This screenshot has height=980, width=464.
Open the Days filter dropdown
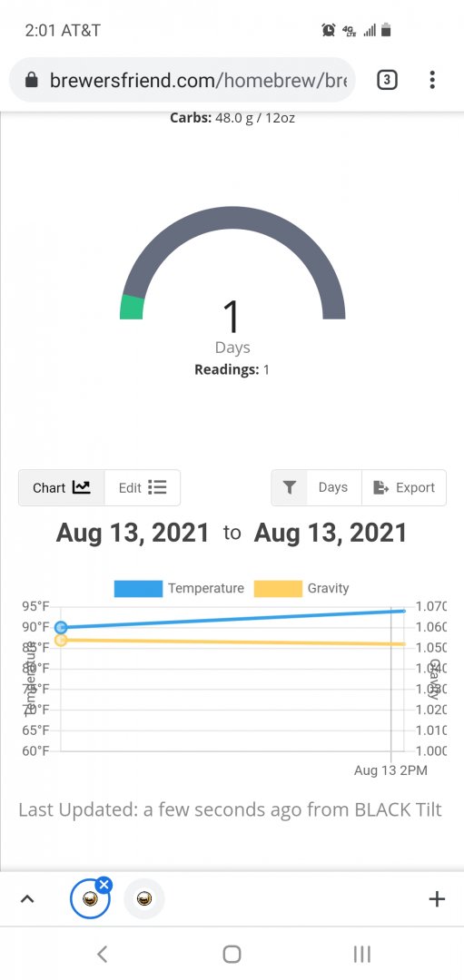tap(333, 487)
